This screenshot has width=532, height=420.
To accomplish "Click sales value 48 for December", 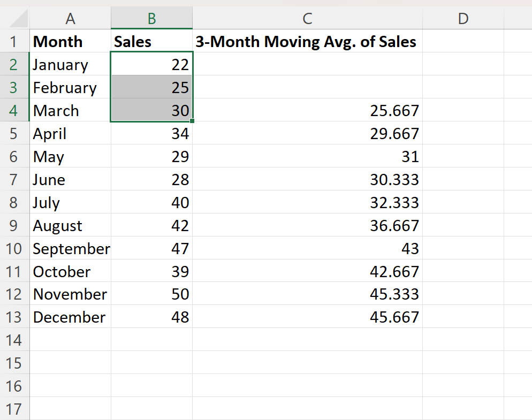I will 151,317.
